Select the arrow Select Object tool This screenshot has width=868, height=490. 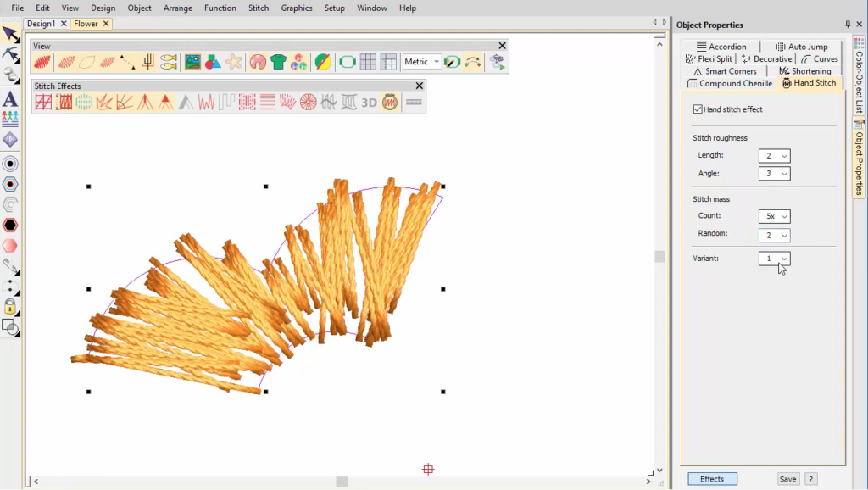click(10, 34)
